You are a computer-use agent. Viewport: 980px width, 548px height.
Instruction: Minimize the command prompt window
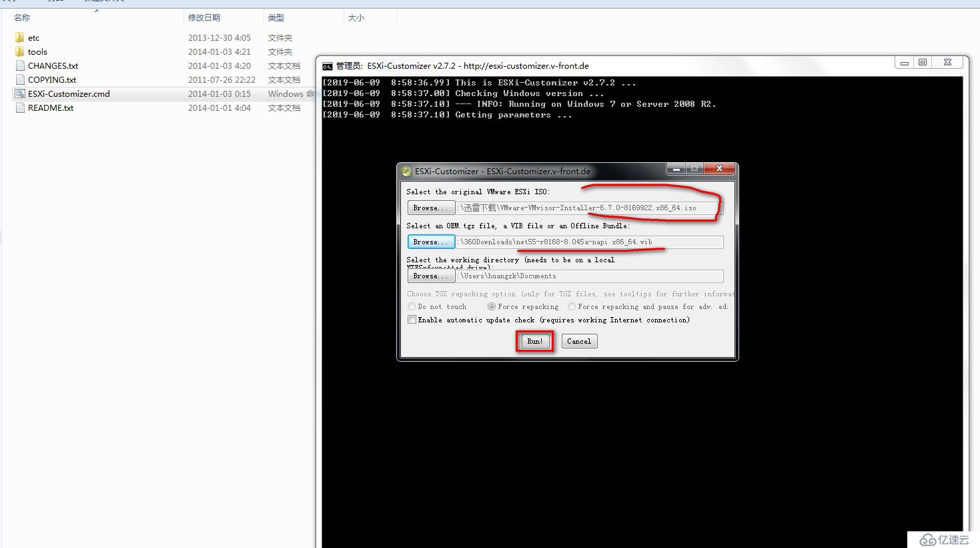pos(905,63)
